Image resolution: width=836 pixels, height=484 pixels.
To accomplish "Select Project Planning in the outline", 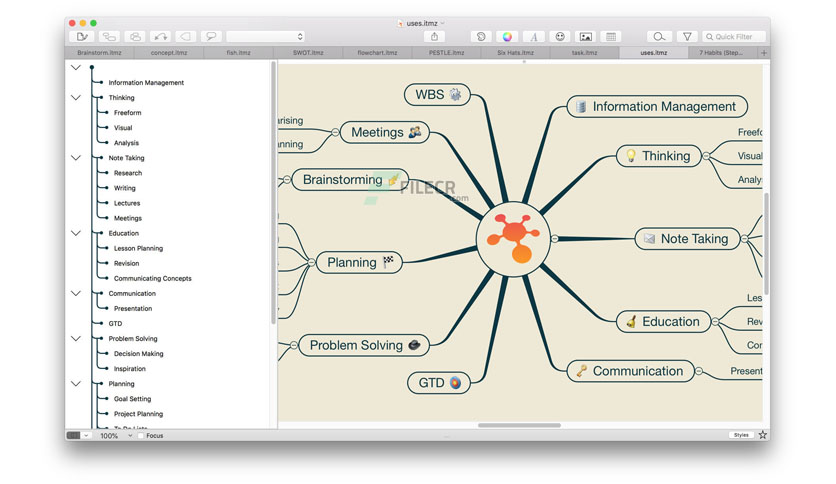I will pyautogui.click(x=138, y=414).
